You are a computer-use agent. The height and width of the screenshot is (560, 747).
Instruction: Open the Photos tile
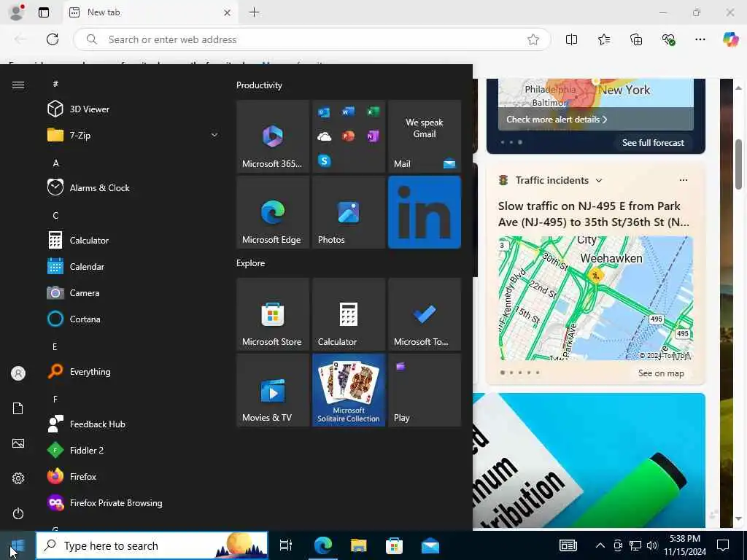(x=348, y=212)
